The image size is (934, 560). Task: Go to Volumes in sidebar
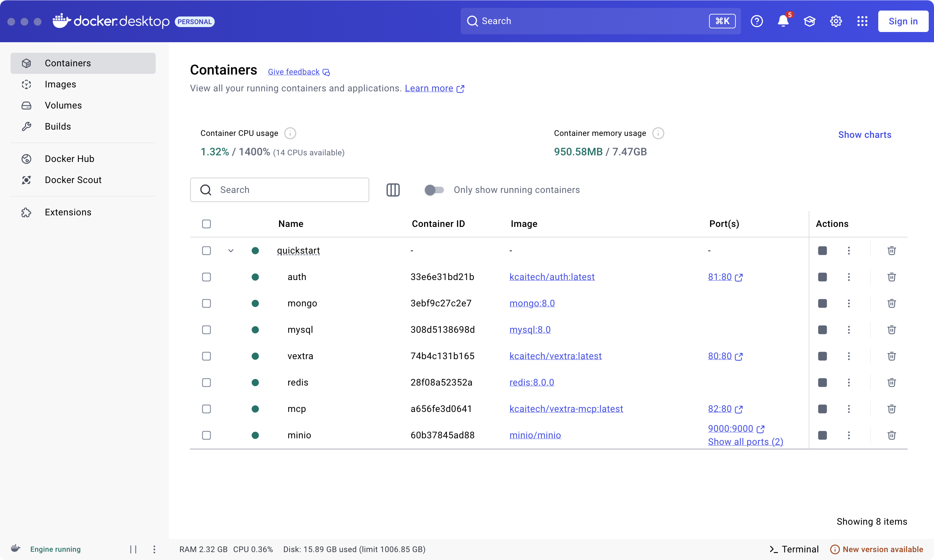(83, 105)
